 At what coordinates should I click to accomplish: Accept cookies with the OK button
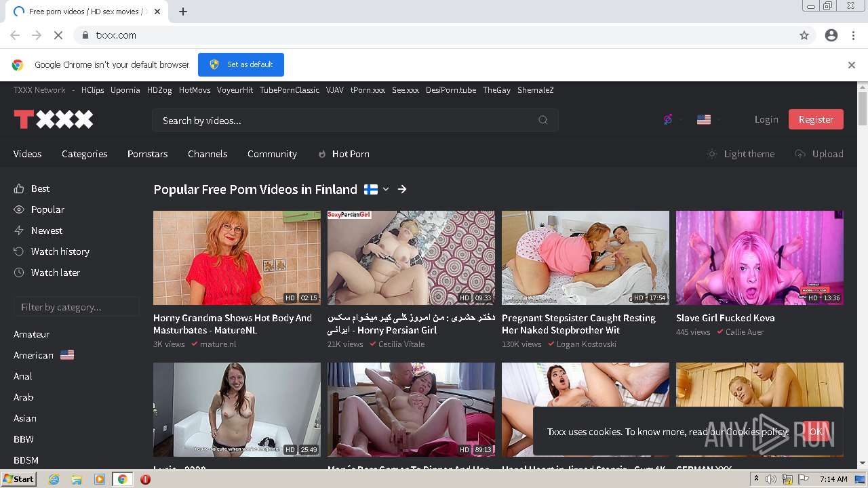[x=816, y=431]
